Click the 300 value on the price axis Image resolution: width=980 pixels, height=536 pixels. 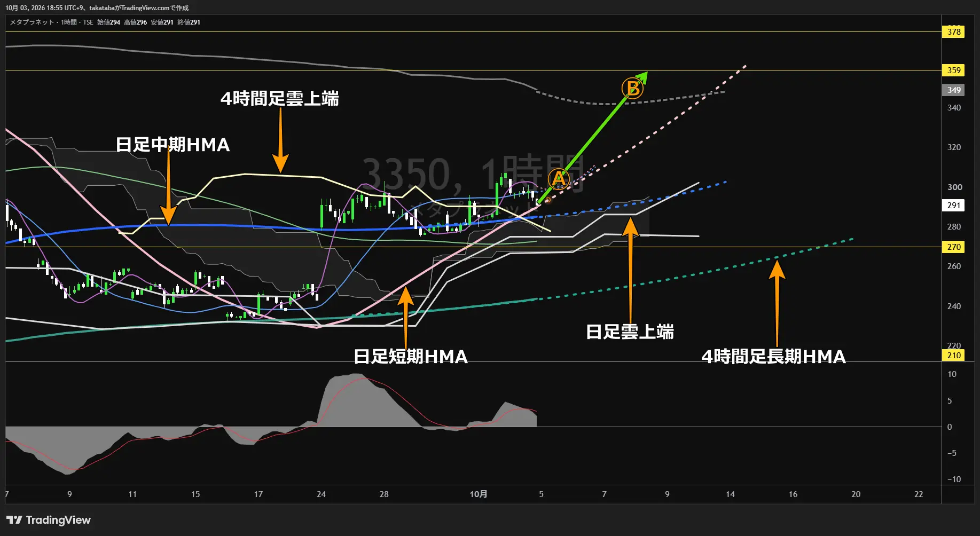(954, 187)
